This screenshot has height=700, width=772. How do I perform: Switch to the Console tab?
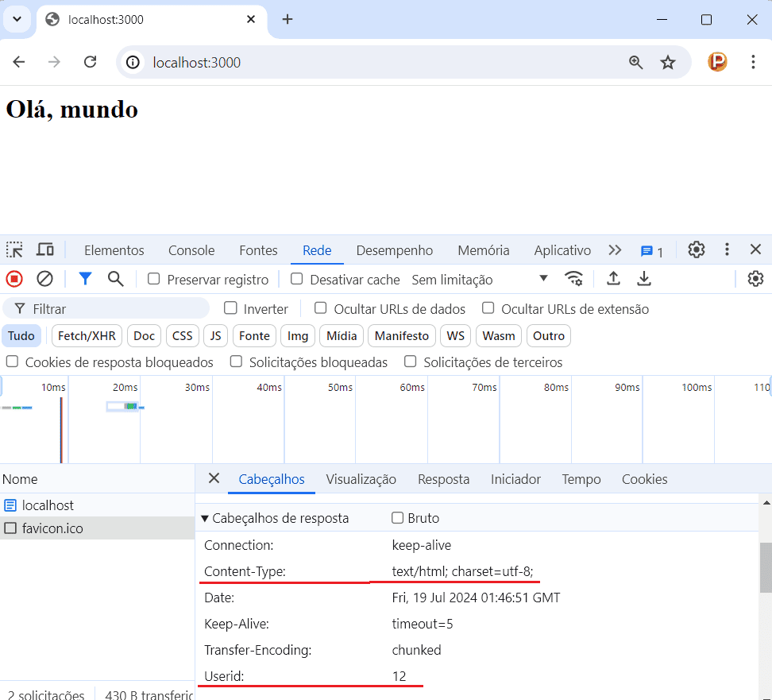pyautogui.click(x=191, y=250)
